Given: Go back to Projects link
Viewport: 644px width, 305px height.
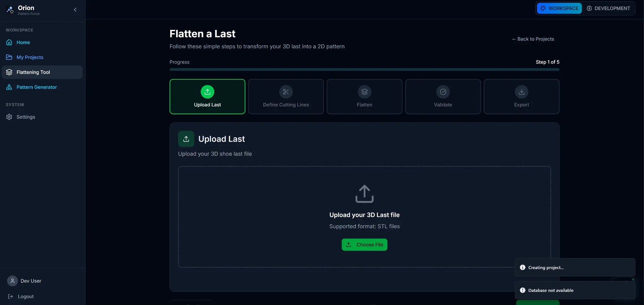Looking at the screenshot, I should [x=533, y=39].
